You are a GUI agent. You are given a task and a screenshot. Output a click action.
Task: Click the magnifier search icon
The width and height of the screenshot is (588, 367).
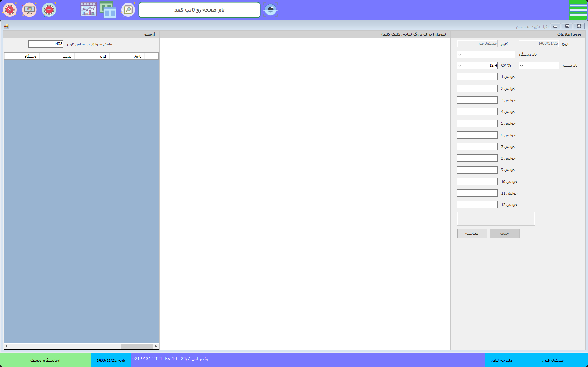pyautogui.click(x=128, y=10)
